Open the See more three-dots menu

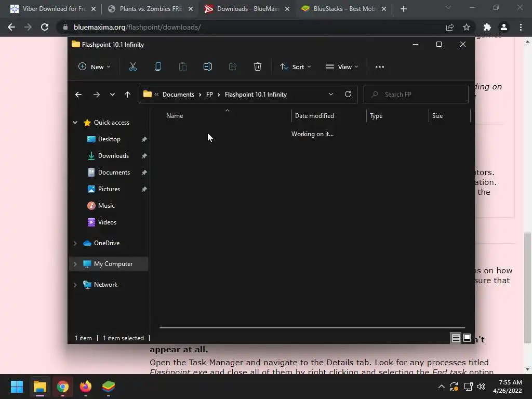(380, 67)
